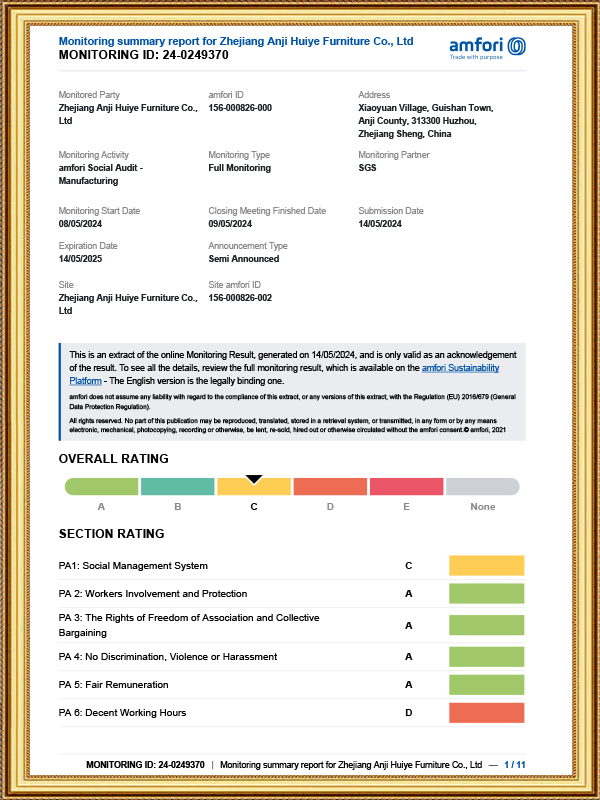Click the 1 / 11 page number in footer
The height and width of the screenshot is (800, 600).
(515, 764)
